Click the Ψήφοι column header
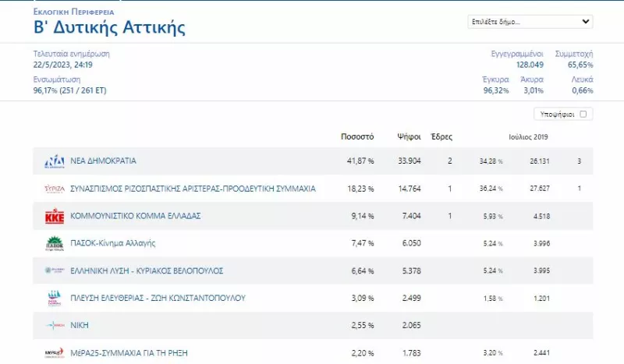This screenshot has height=364, width=624. point(409,136)
